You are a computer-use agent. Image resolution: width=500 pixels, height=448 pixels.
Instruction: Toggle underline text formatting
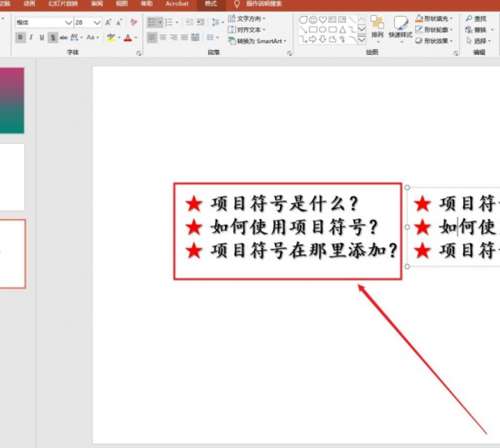(x=42, y=37)
